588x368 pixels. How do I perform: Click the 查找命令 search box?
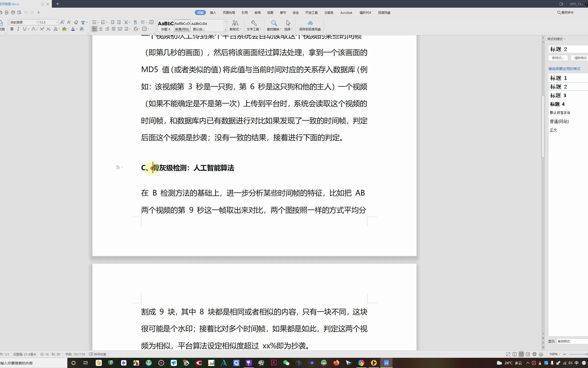tap(566, 13)
